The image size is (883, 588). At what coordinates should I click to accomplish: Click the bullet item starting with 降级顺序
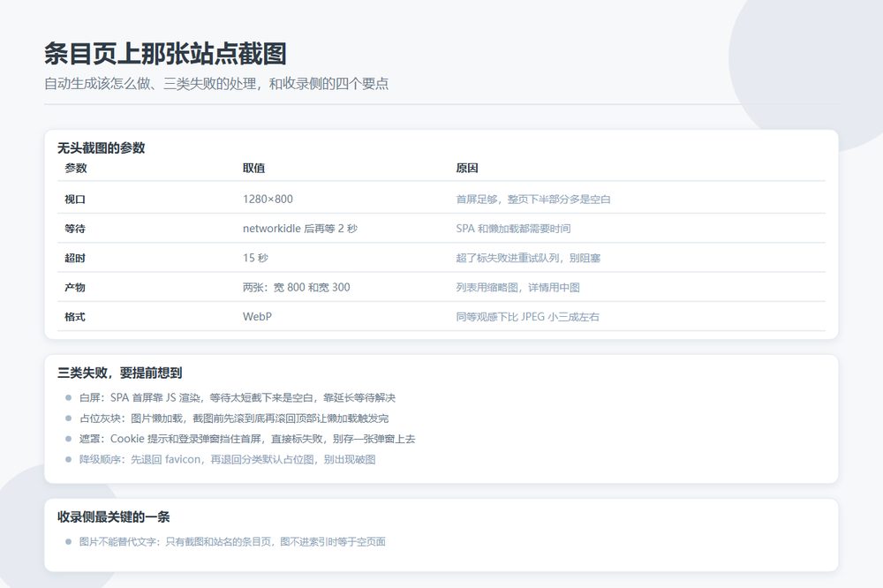pyautogui.click(x=227, y=460)
